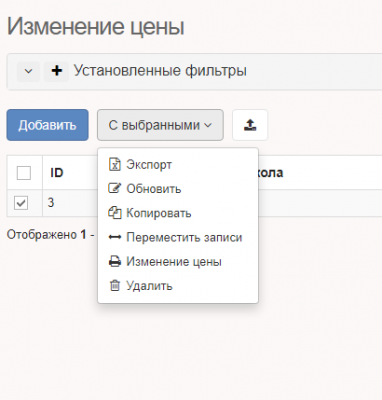Choose Изменение цены menu entry
382x400 pixels.
[178, 262]
